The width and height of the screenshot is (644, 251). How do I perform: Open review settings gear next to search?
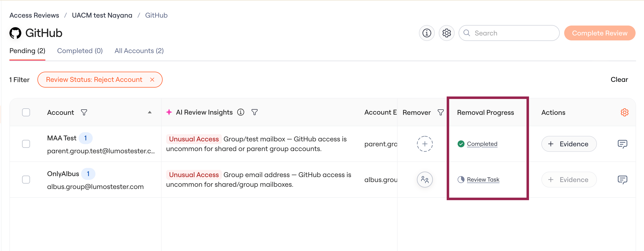click(446, 33)
